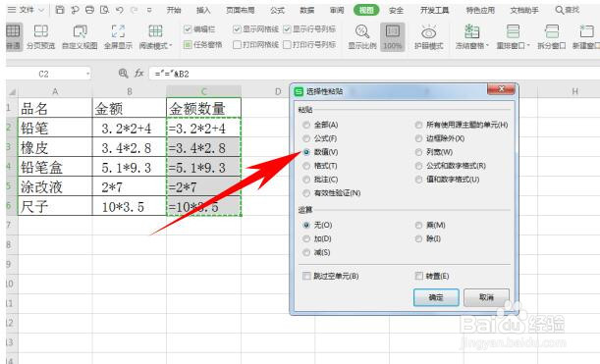Expand Reading Mode dropdown arrow
The height and width of the screenshot is (364, 600).
pyautogui.click(x=171, y=45)
